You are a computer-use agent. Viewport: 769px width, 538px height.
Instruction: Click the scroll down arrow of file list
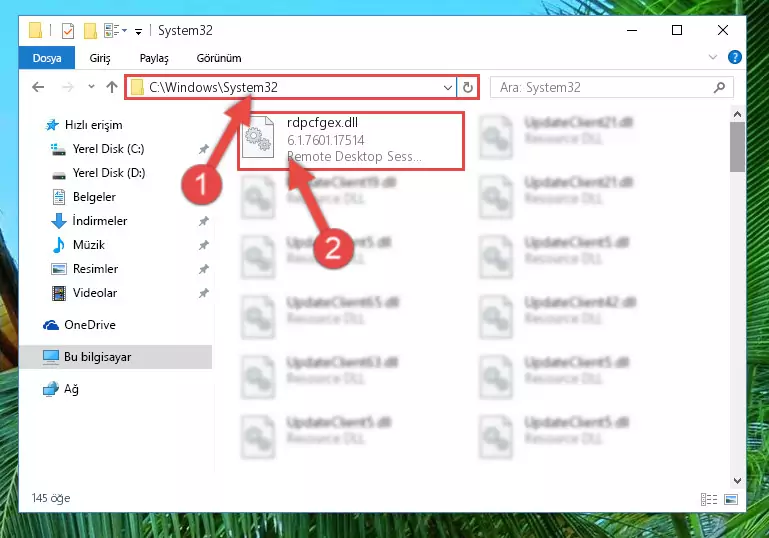click(737, 481)
